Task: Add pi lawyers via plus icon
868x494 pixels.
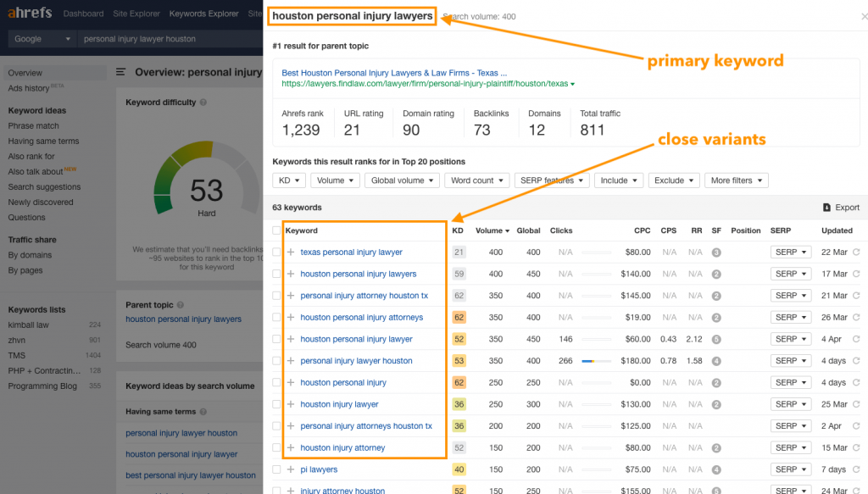Action: pos(291,469)
